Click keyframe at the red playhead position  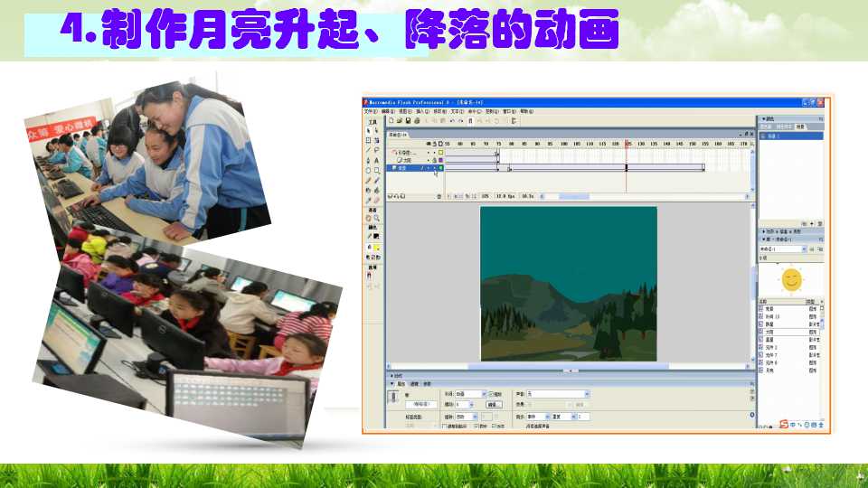pos(627,168)
